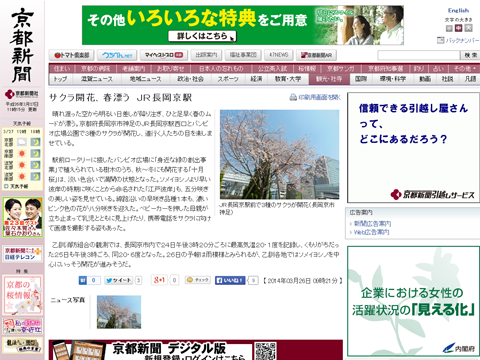480x360 pixels.
Task: Open the トマト倶楽部 button
Action: point(72,55)
